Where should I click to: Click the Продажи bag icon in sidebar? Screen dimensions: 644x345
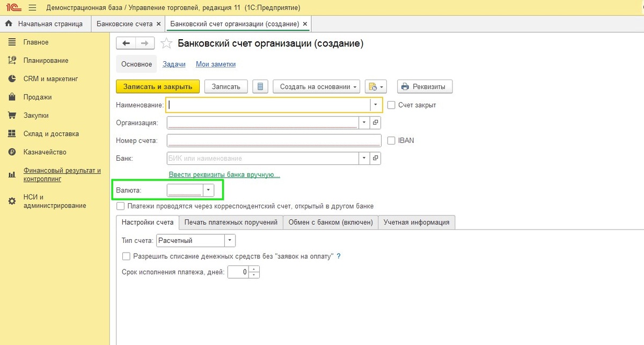pyautogui.click(x=12, y=97)
